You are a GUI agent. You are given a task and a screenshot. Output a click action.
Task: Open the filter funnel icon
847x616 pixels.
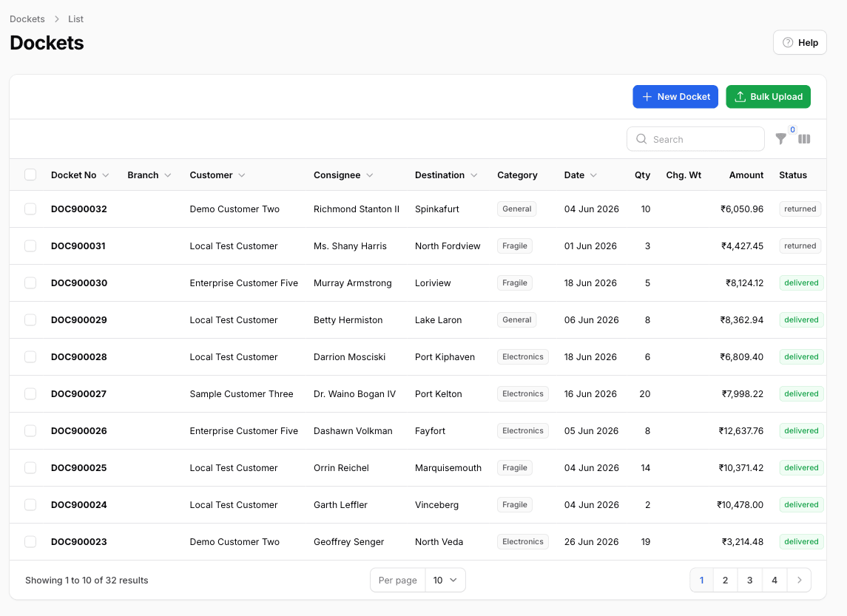tap(780, 139)
